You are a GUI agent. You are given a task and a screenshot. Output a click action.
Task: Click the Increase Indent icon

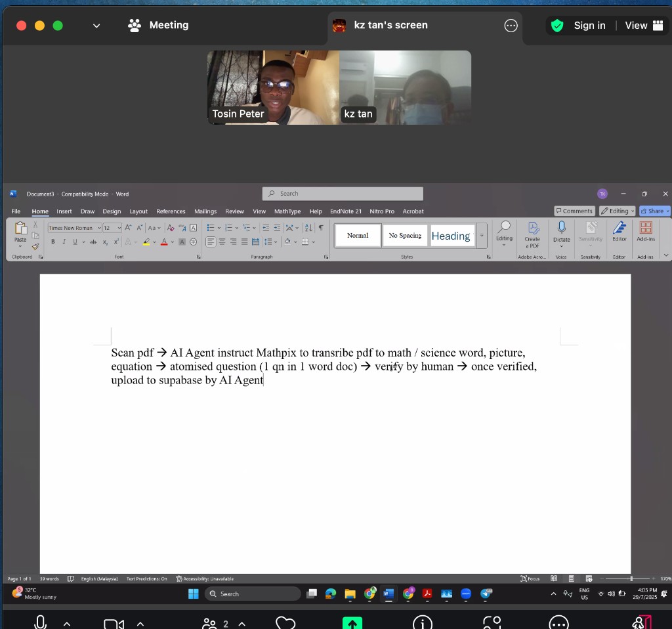[277, 228]
